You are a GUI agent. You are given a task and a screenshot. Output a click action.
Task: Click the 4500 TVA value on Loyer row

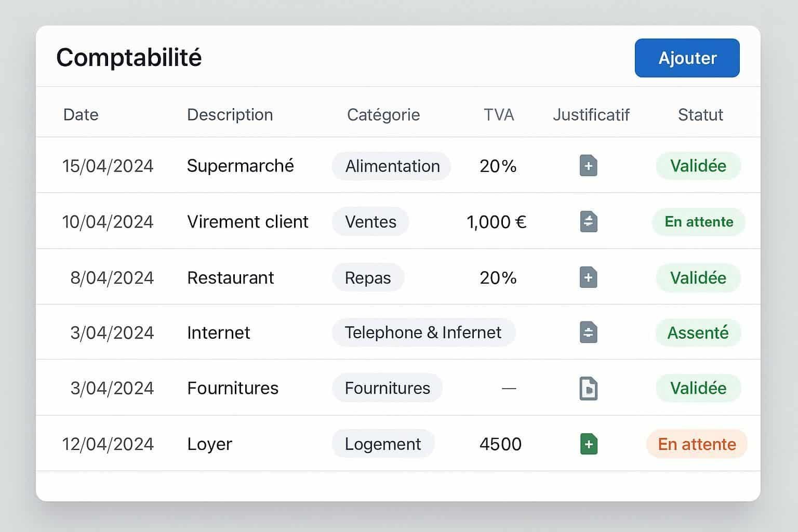point(500,444)
